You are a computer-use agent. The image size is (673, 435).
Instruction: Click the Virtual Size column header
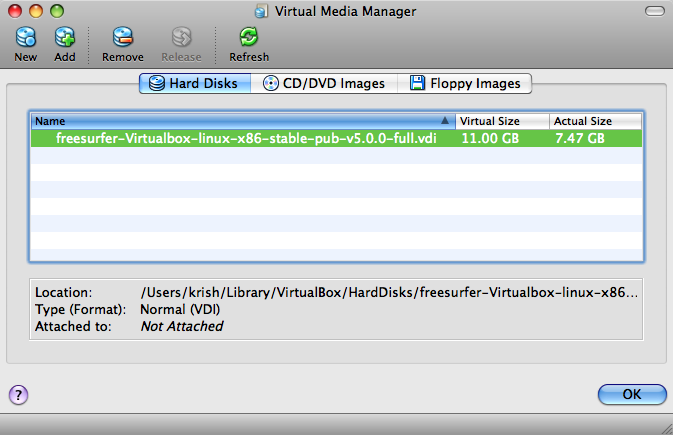click(x=501, y=121)
